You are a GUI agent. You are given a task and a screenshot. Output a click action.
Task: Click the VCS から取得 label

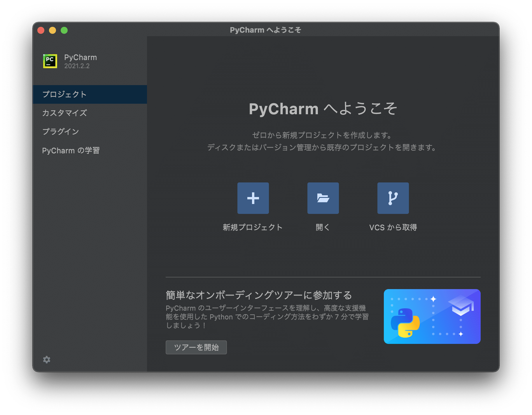point(393,227)
